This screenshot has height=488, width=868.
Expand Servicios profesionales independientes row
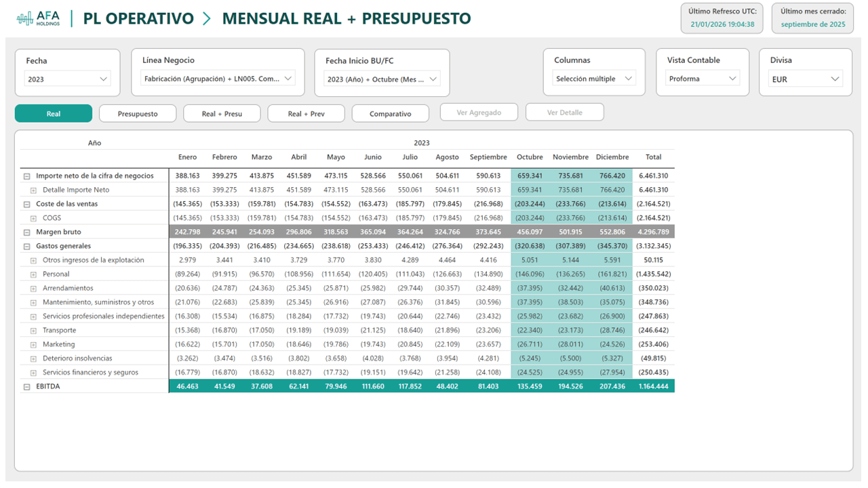pyautogui.click(x=33, y=317)
